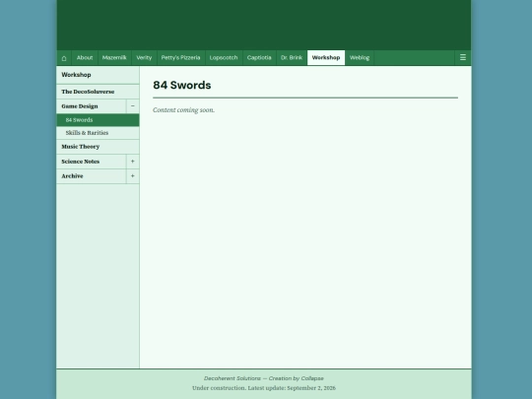This screenshot has height=399, width=532.
Task: Click the 'Content coming soon.' text
Action: click(183, 110)
